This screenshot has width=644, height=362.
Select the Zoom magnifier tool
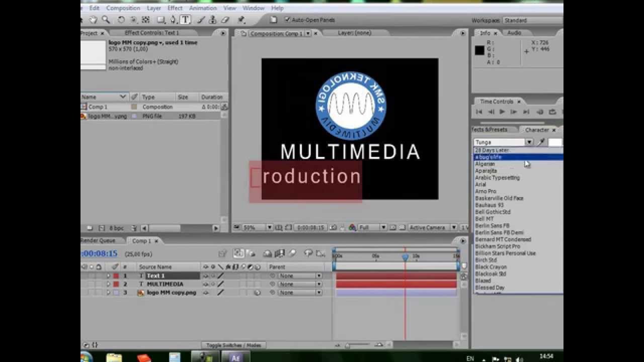[x=106, y=20]
